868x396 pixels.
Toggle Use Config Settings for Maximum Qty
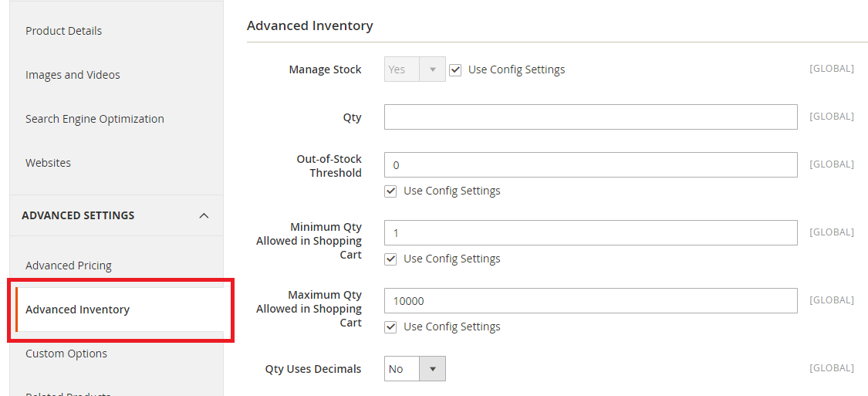pos(390,327)
